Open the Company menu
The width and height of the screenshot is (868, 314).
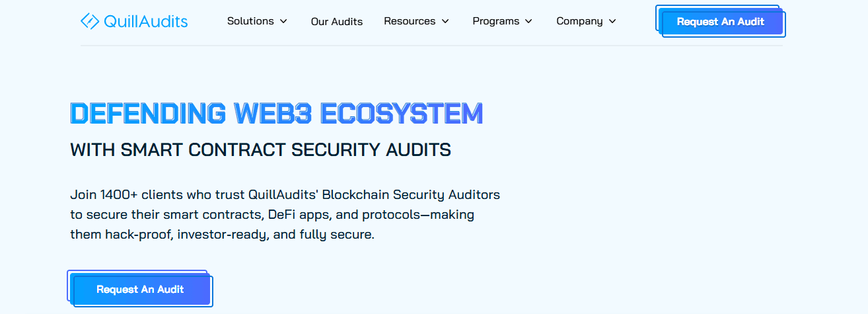click(586, 21)
